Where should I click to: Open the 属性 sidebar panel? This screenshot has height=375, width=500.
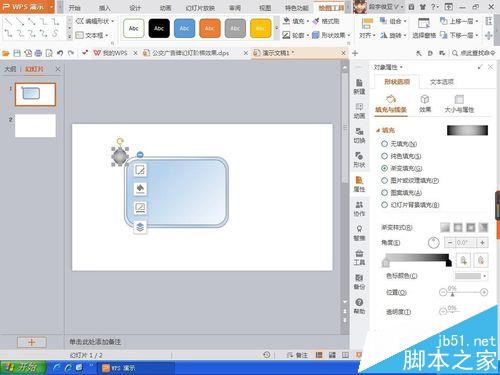coord(359,184)
